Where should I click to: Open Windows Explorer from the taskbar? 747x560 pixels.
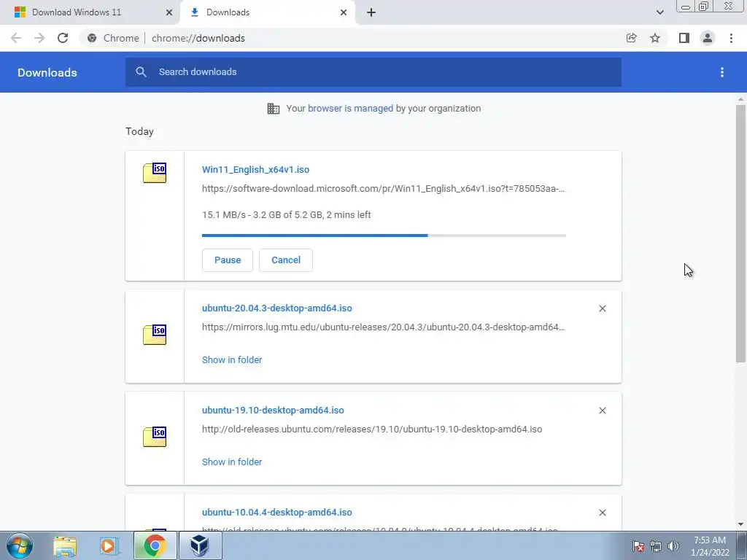65,545
